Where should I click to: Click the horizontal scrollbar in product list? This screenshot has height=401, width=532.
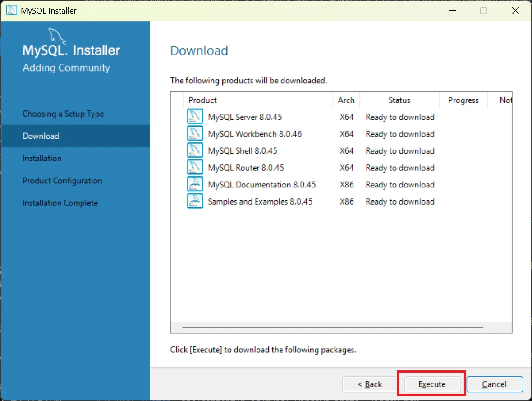(332, 328)
